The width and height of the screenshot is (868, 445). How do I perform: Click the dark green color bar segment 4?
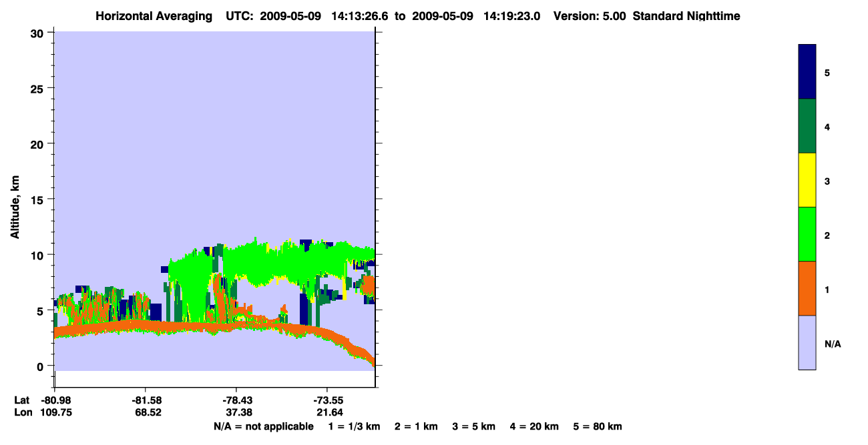pos(807,126)
